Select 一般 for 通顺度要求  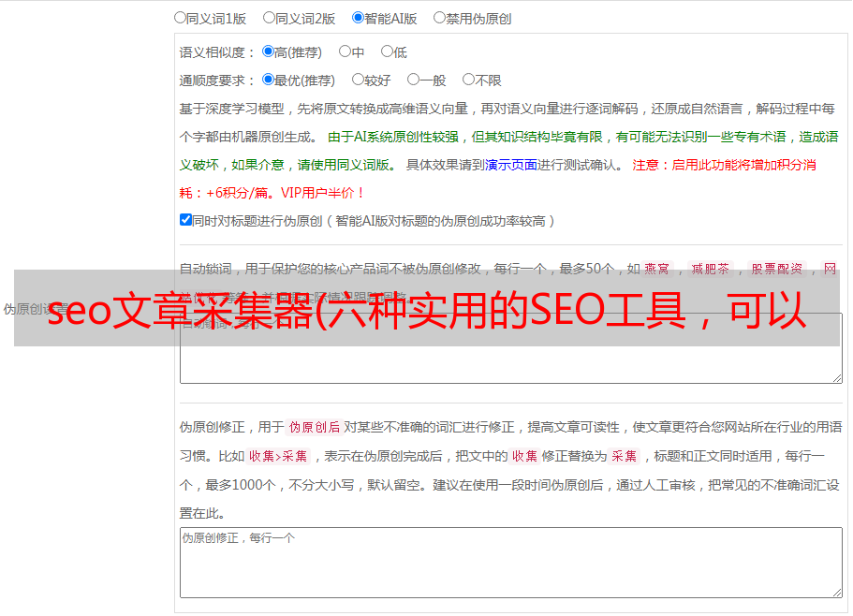pyautogui.click(x=413, y=80)
